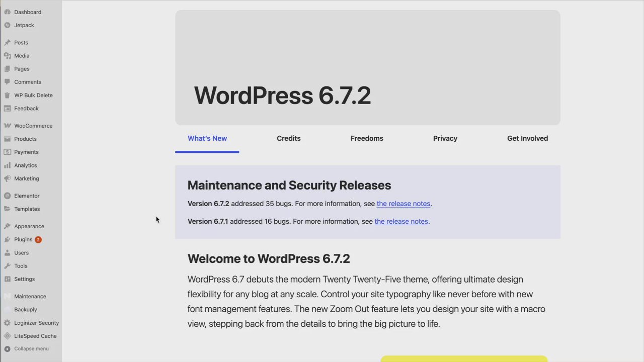Click the Products box icon

pyautogui.click(x=7, y=139)
